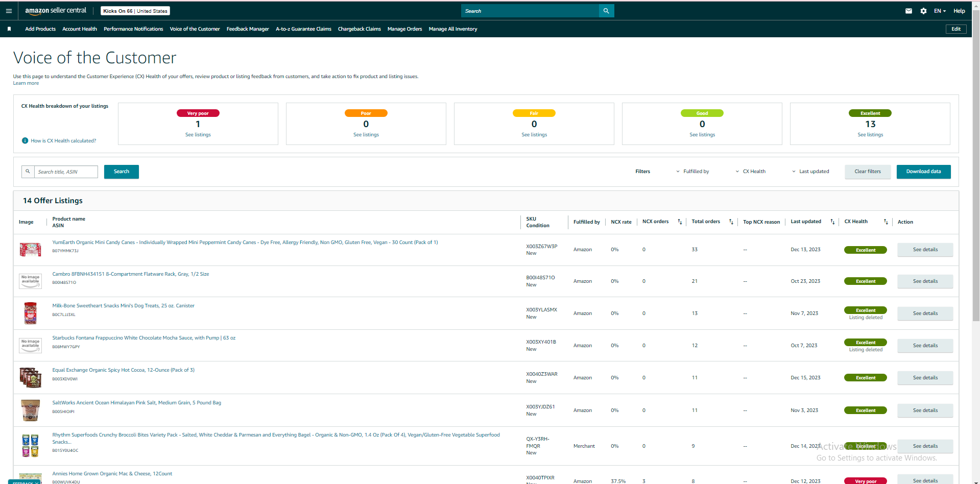
Task: See listings under Poor card
Action: point(366,135)
